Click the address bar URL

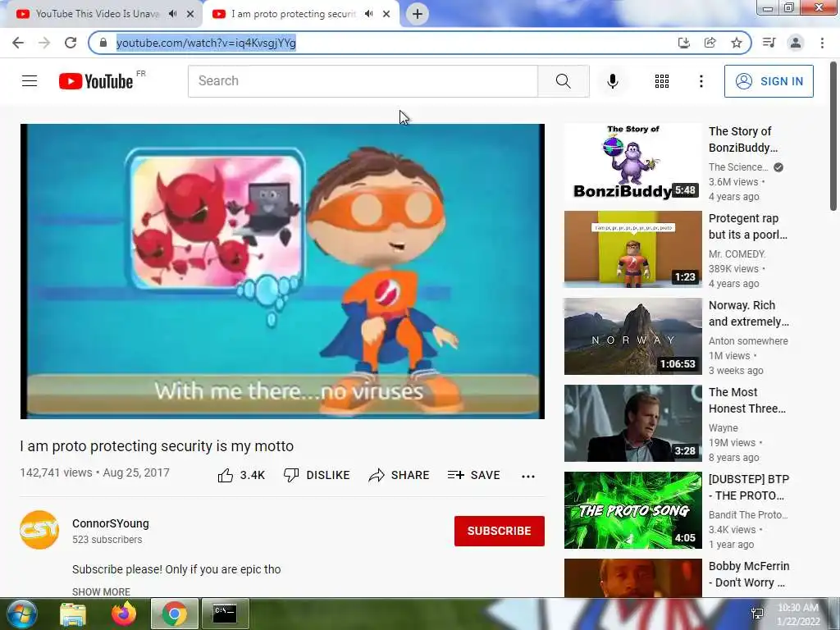tap(206, 43)
